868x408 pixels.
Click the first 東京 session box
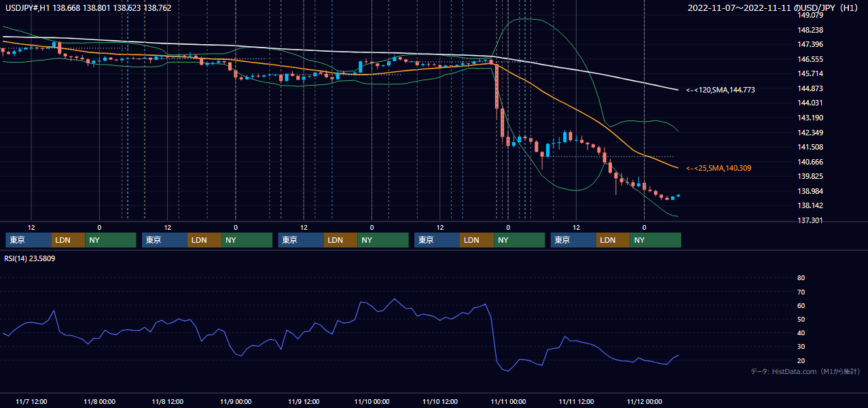click(x=29, y=240)
